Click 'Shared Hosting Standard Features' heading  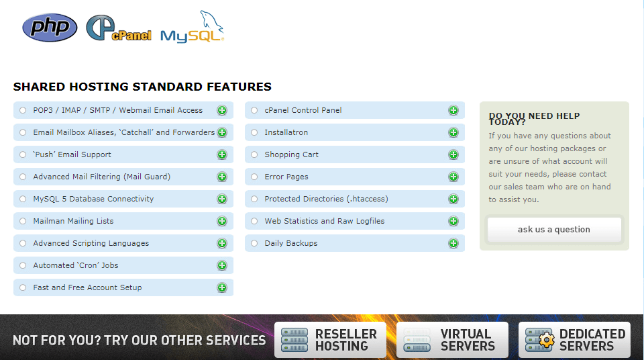tap(142, 87)
